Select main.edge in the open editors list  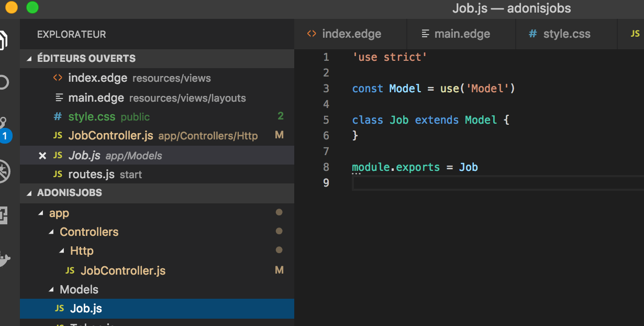coord(96,98)
